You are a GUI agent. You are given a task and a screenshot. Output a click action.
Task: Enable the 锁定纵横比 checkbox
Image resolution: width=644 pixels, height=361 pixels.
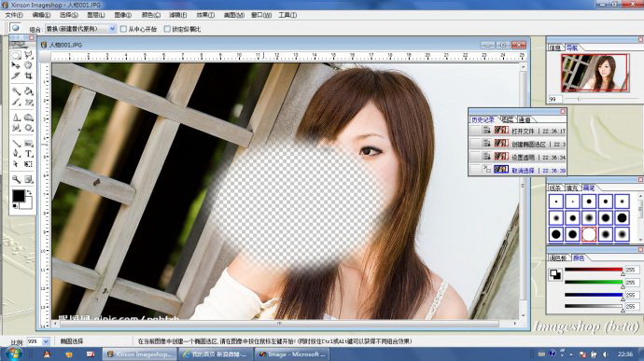pos(167,29)
